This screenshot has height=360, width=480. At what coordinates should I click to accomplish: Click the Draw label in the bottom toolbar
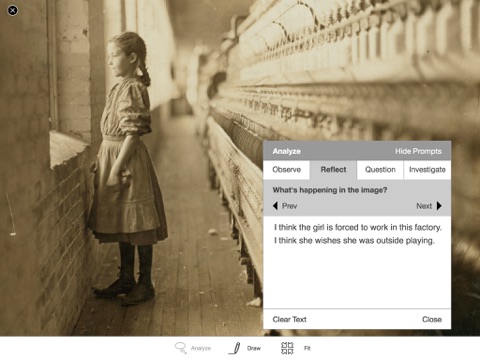tap(254, 348)
